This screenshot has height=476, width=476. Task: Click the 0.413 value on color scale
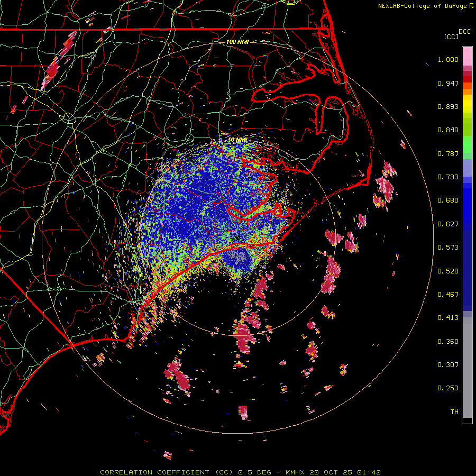[448, 318]
